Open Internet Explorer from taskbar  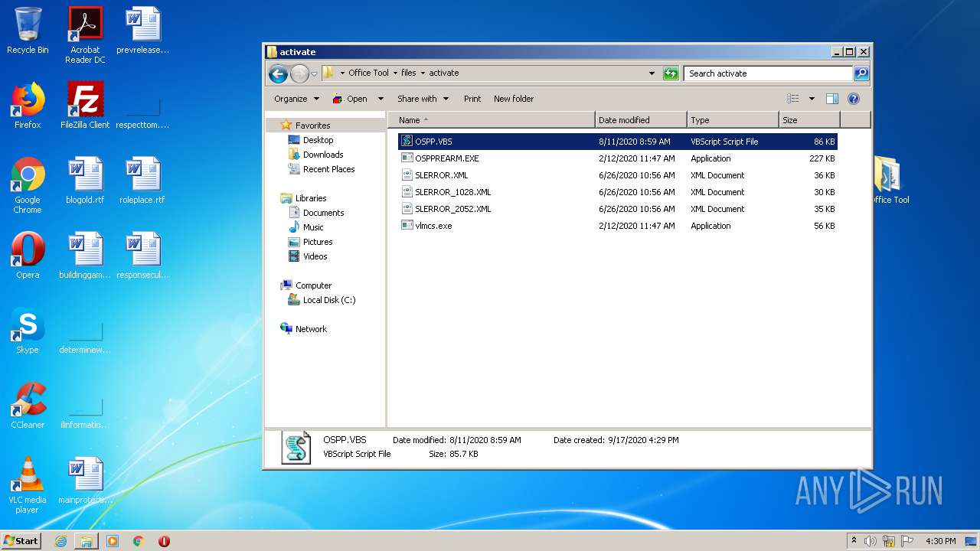[x=60, y=541]
